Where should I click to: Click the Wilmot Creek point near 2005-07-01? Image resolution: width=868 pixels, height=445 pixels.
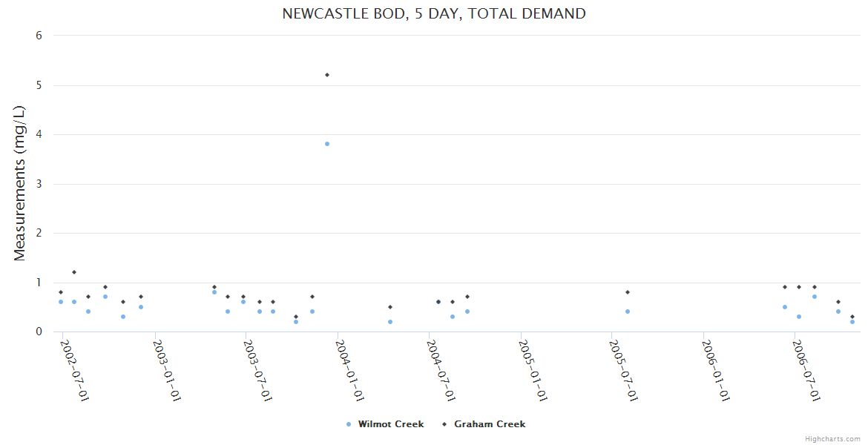point(628,311)
